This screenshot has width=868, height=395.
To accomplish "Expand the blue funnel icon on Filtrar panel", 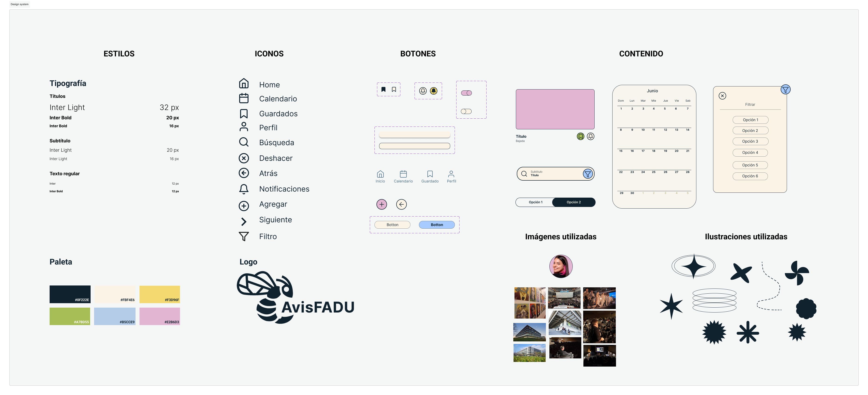I will 786,89.
